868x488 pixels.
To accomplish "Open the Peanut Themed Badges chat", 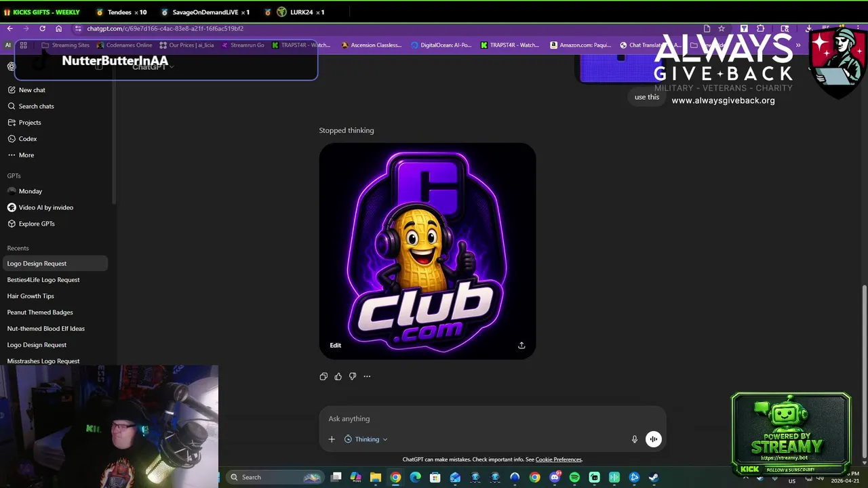I will pyautogui.click(x=54, y=312).
